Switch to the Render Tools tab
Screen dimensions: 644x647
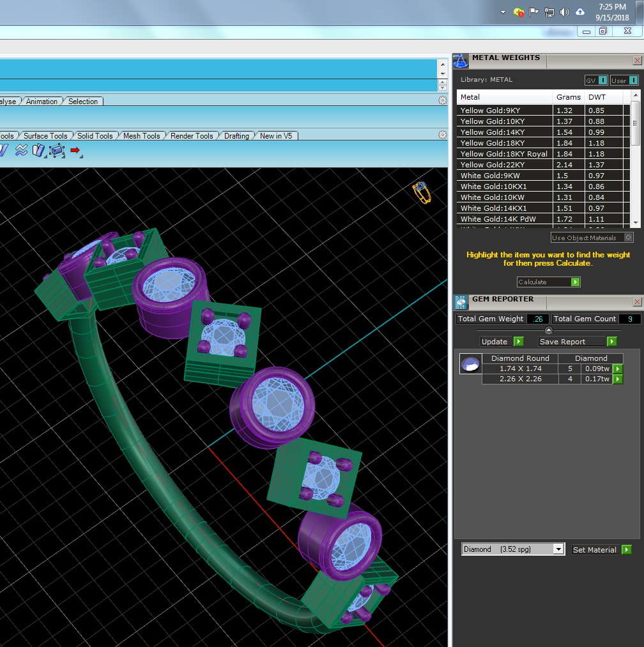[x=192, y=136]
